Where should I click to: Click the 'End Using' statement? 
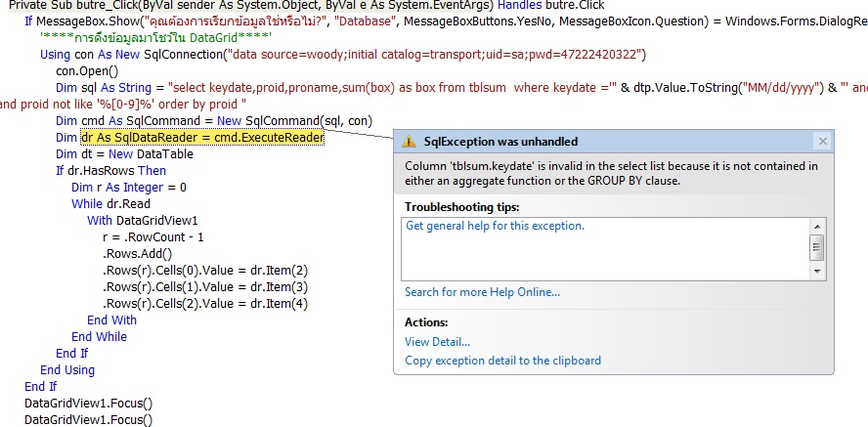coord(67,370)
